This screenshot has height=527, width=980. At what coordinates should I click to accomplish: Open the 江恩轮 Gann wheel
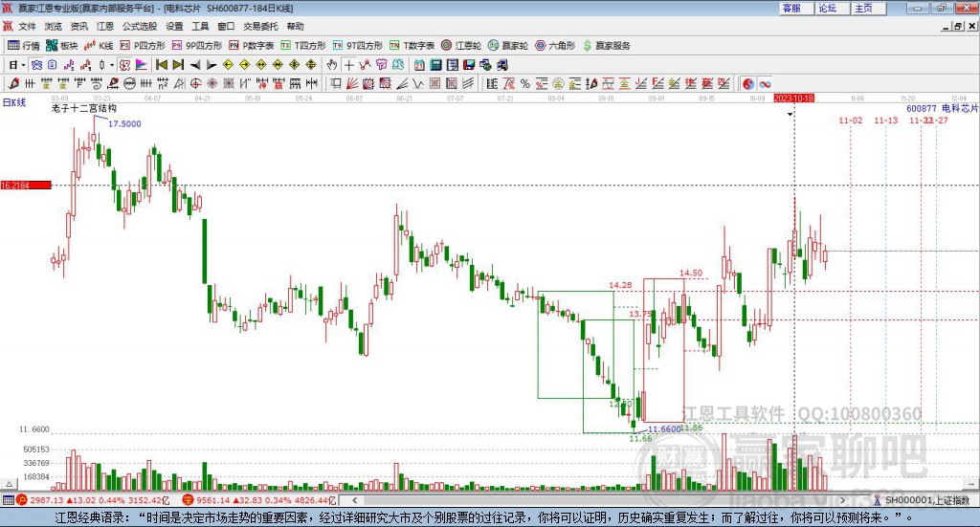[461, 46]
